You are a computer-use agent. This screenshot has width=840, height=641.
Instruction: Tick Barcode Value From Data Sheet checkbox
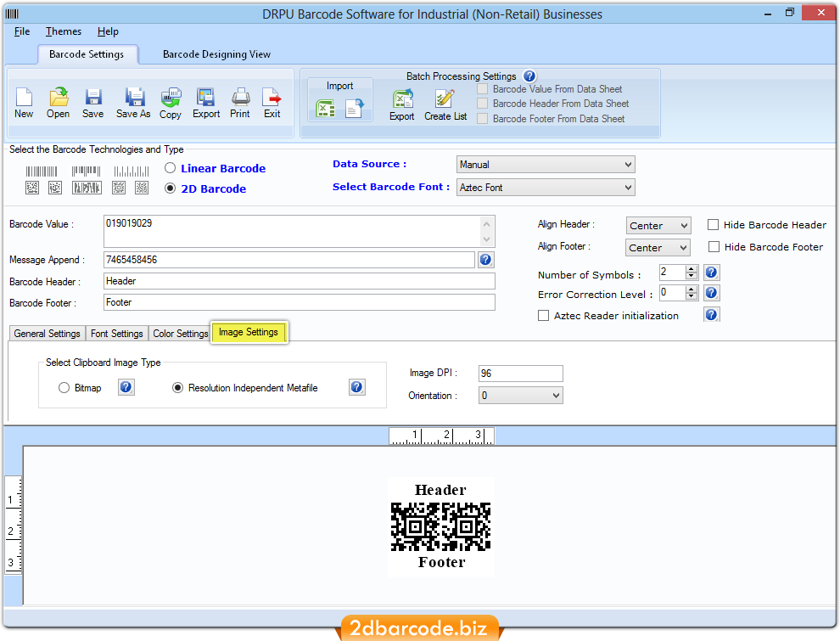point(483,89)
